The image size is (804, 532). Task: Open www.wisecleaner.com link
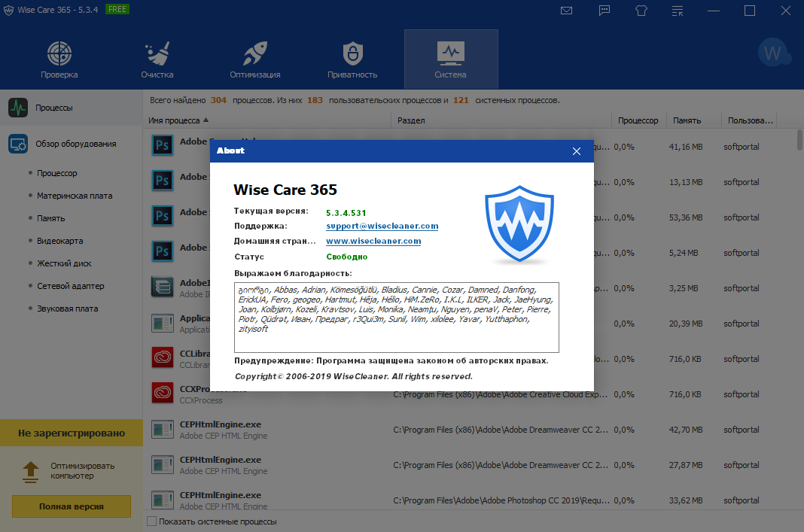[x=373, y=241]
